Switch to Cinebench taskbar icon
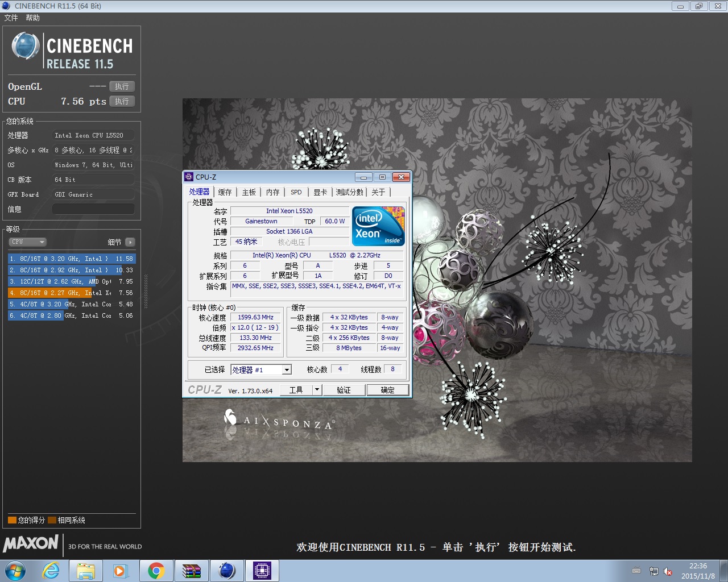This screenshot has height=582, width=728. click(227, 571)
